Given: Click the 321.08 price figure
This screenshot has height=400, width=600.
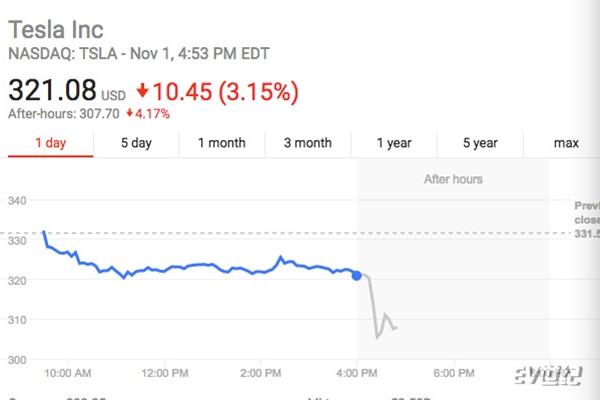Looking at the screenshot, I should pyautogui.click(x=52, y=90).
